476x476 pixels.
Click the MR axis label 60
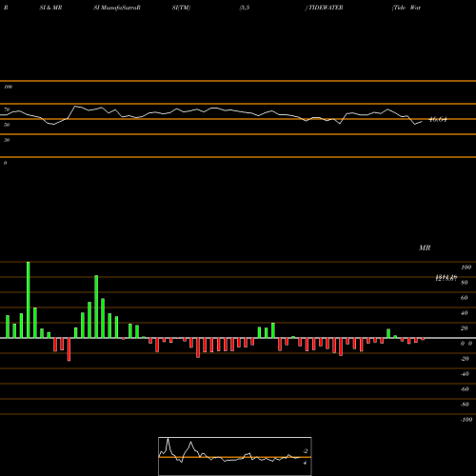(464, 298)
